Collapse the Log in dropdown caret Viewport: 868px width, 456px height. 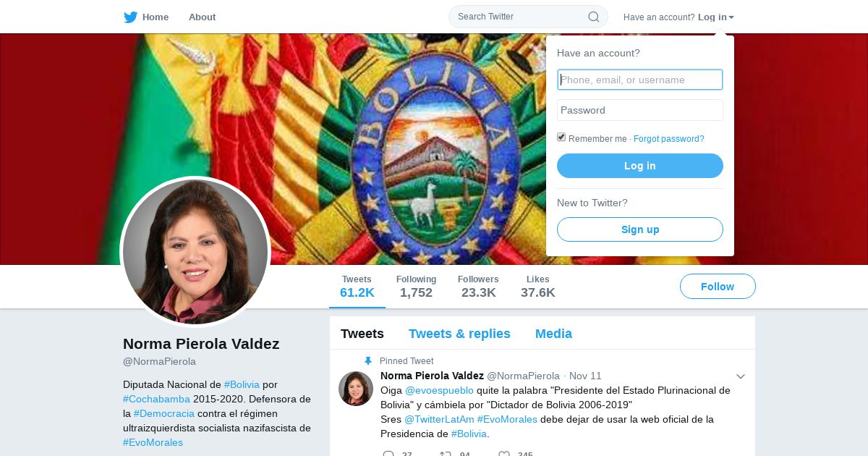[x=731, y=17]
